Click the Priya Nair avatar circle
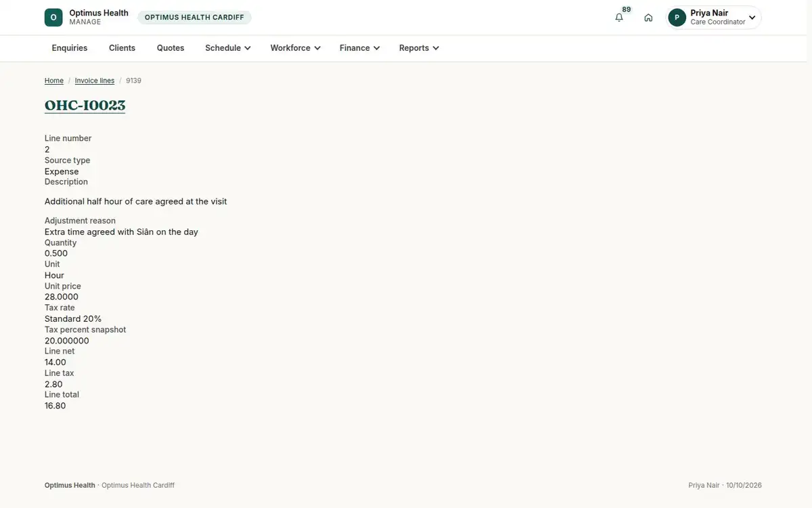Image resolution: width=812 pixels, height=508 pixels. click(x=677, y=18)
